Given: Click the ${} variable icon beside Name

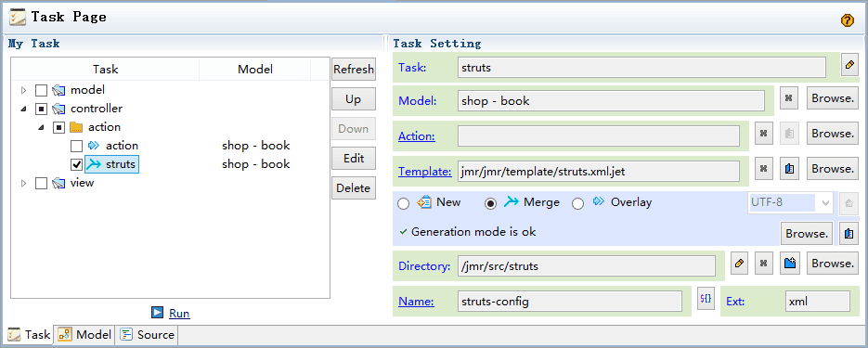Looking at the screenshot, I should [x=706, y=299].
